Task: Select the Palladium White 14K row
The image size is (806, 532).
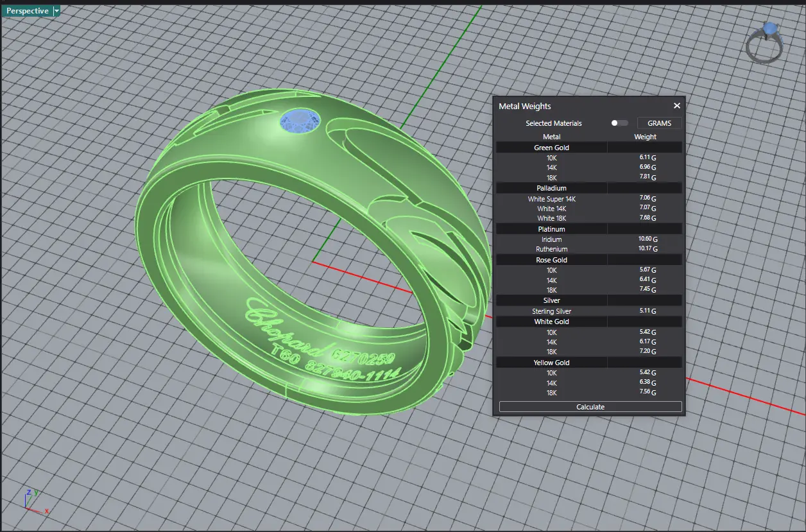Action: [x=589, y=209]
